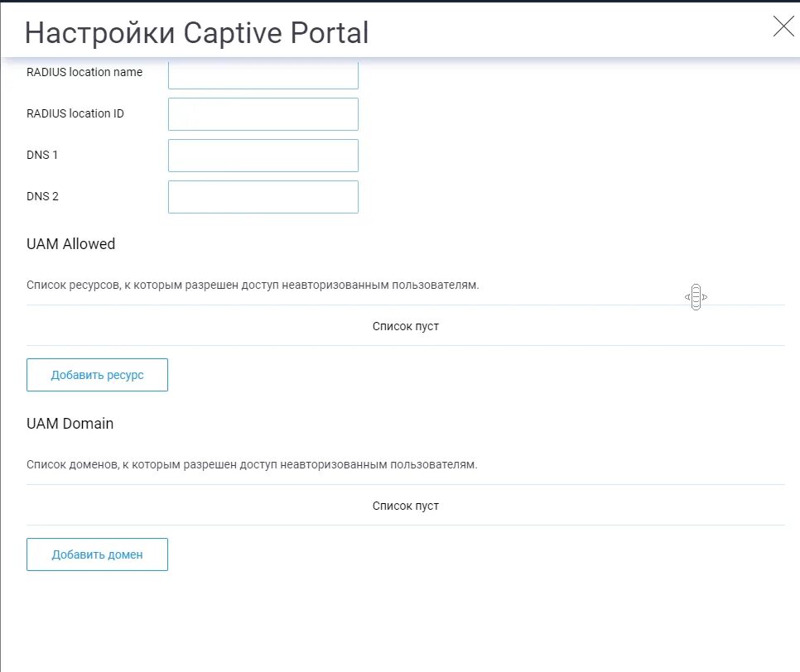Click the Настройки Captive Portal title
Viewport: 800px width, 672px height.
click(x=196, y=33)
